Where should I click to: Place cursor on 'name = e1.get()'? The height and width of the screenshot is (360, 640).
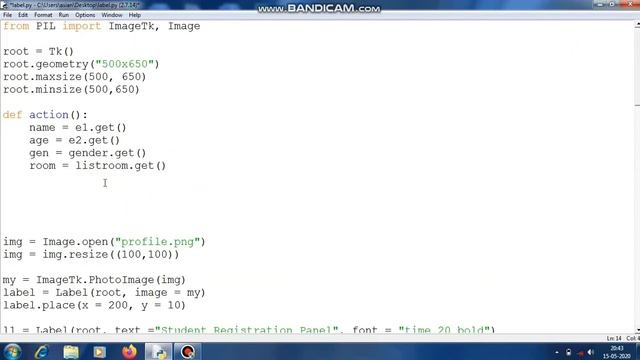click(78, 127)
